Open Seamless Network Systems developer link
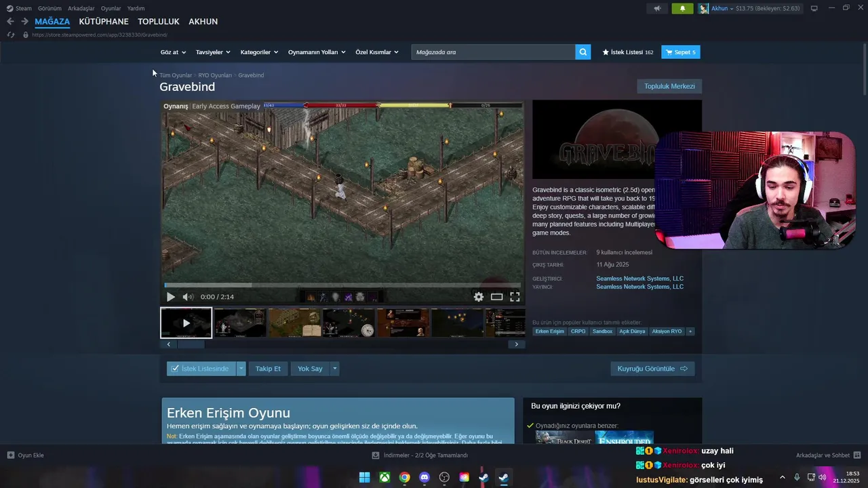This screenshot has width=868, height=488. point(639,279)
